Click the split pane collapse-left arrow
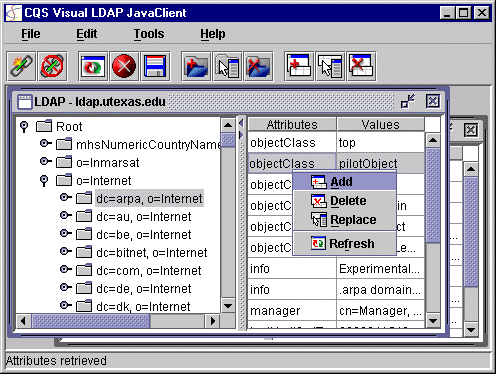 (241, 123)
